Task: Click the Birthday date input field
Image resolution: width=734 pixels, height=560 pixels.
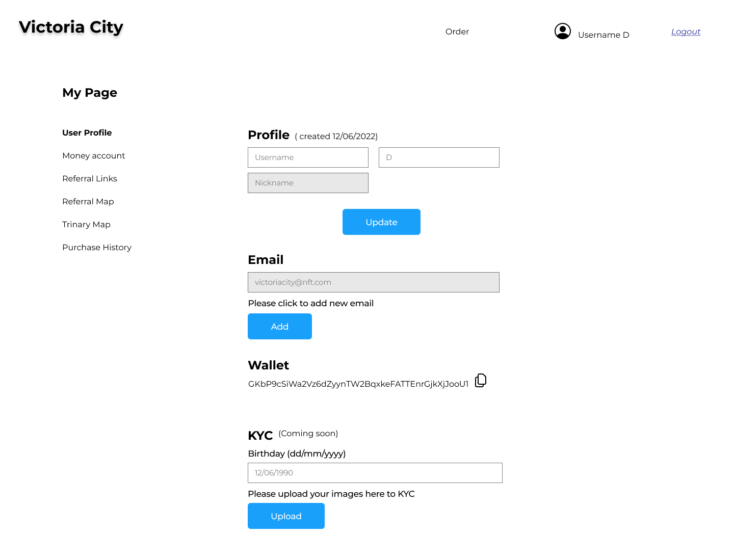Action: [x=375, y=473]
